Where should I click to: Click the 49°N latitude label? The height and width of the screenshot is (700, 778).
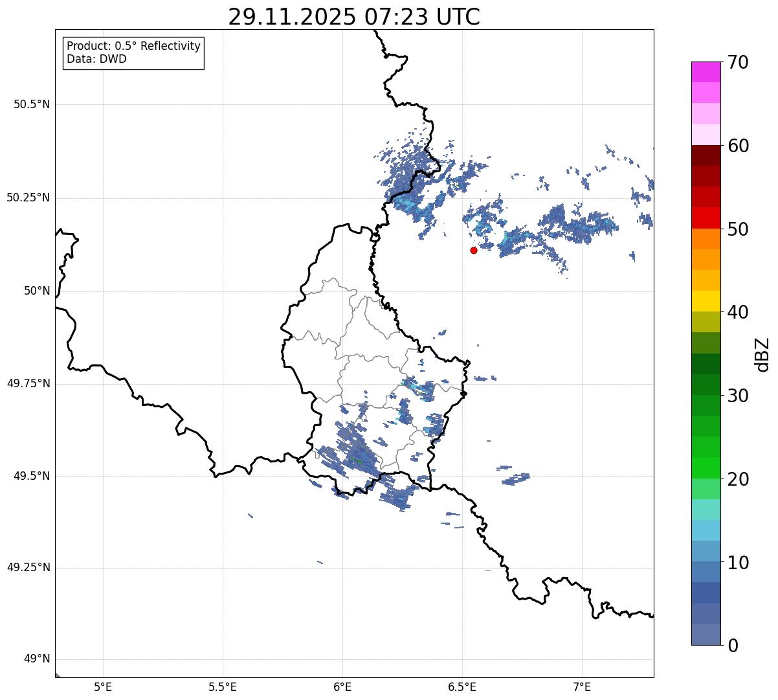37,659
